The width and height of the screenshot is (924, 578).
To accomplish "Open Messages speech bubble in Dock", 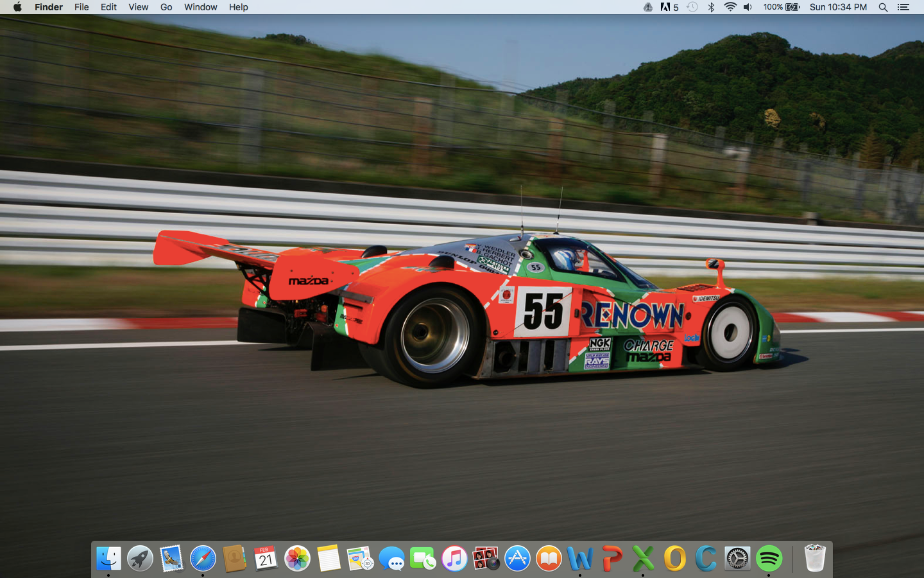I will pos(391,559).
